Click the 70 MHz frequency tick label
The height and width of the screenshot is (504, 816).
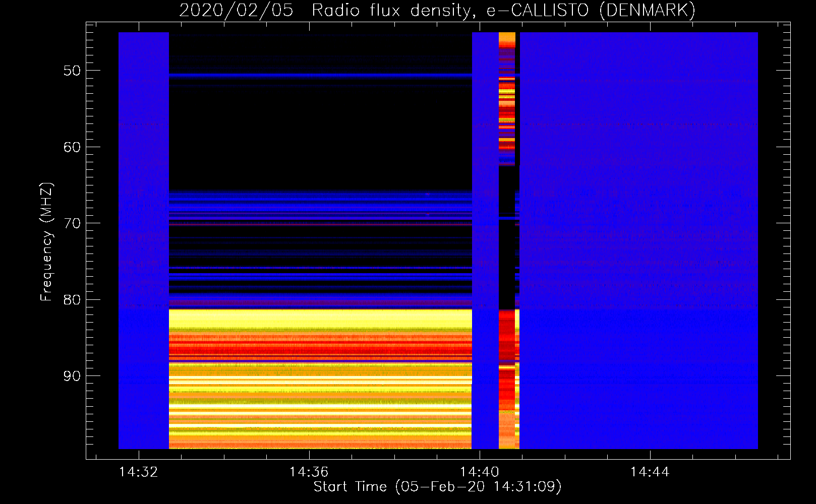click(x=72, y=223)
